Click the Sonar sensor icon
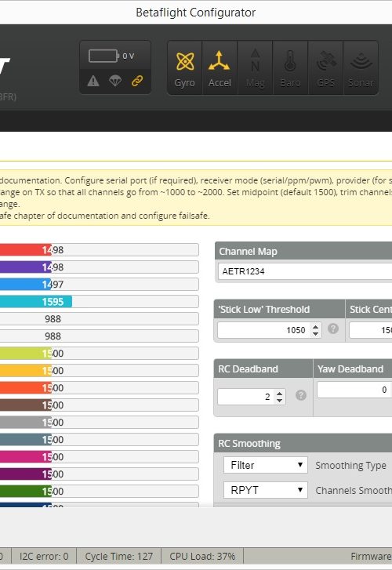 (361, 68)
